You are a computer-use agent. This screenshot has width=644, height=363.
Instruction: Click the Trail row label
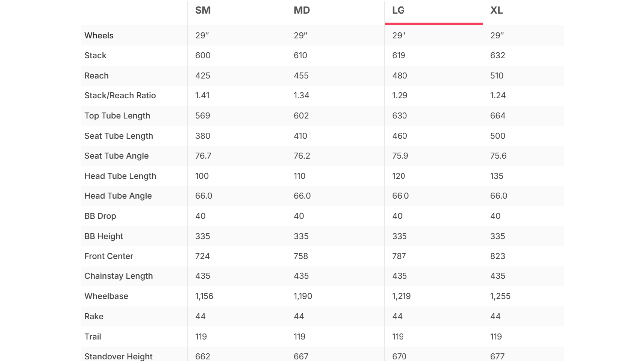pos(93,337)
